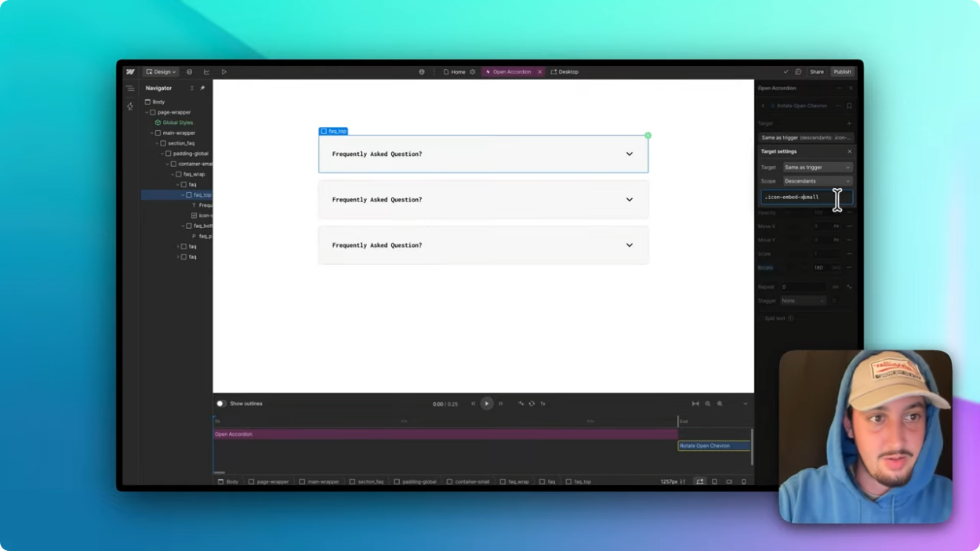
Task: Close the Open Accordion tab
Action: (x=539, y=71)
